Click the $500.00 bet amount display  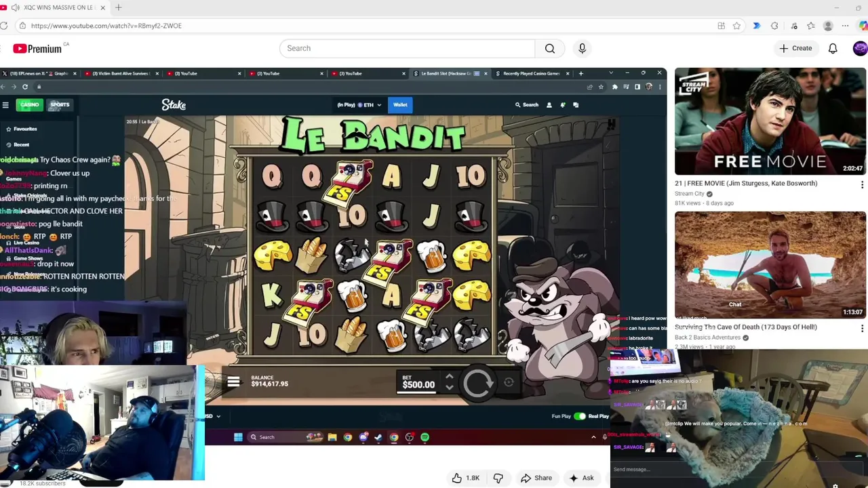click(x=418, y=385)
